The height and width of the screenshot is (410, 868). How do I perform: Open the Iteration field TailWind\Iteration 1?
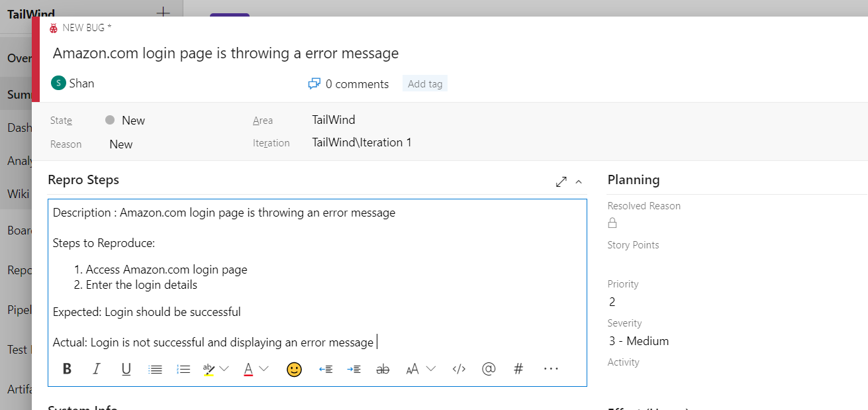[362, 142]
